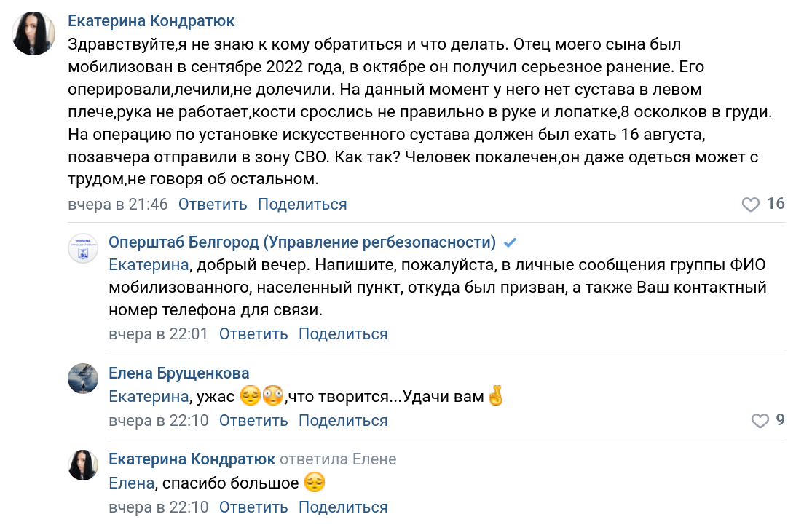812x530 pixels.
Task: Reply to the top comment posted 21:46
Action: tap(213, 205)
